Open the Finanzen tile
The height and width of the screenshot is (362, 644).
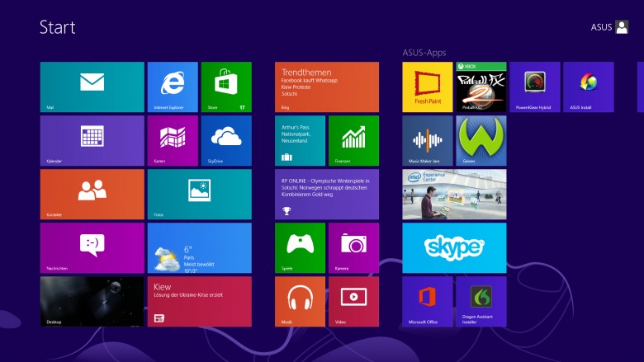(353, 141)
